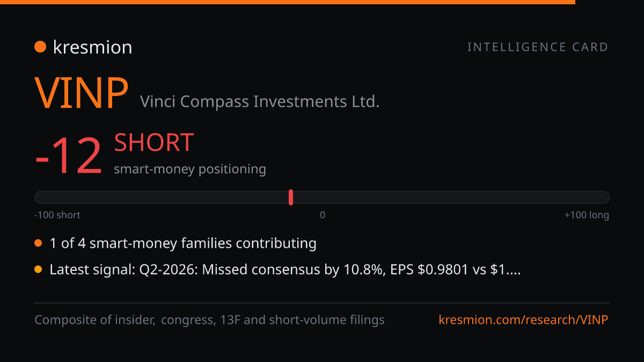This screenshot has width=644, height=362.
Task: Click the -100 short scale label
Action: click(x=57, y=215)
